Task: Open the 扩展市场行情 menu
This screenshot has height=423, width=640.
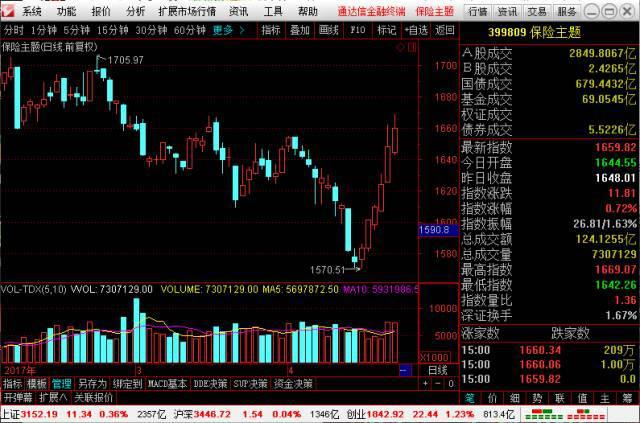Action: 187,11
